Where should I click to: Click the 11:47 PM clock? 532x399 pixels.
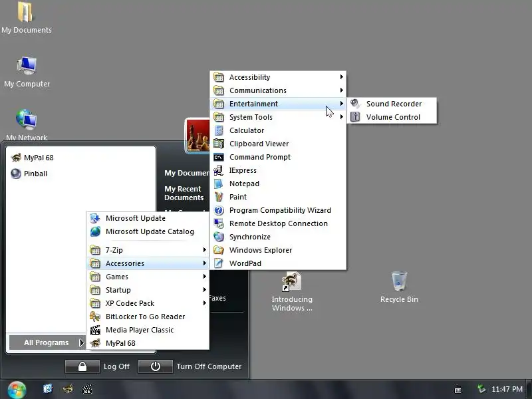tap(507, 389)
